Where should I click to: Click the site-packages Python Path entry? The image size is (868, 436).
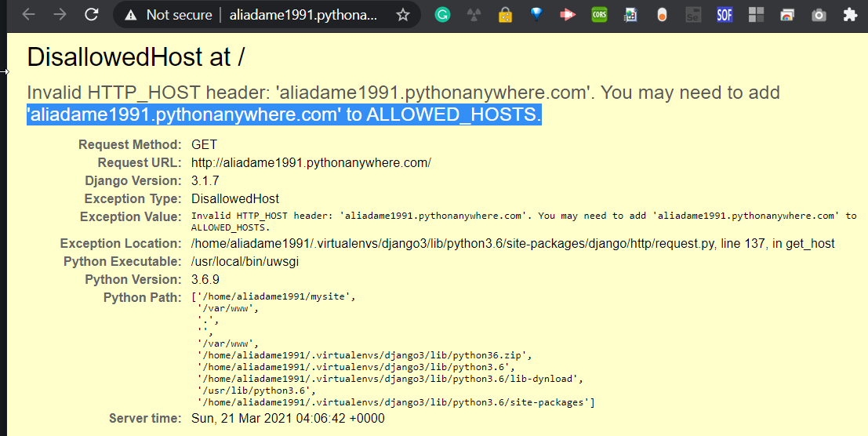click(x=396, y=402)
